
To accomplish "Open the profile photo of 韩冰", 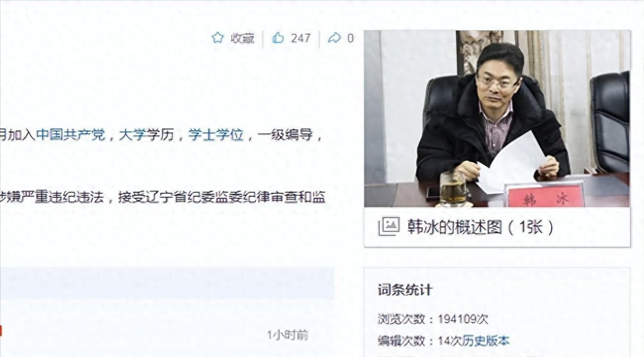I will click(497, 119).
